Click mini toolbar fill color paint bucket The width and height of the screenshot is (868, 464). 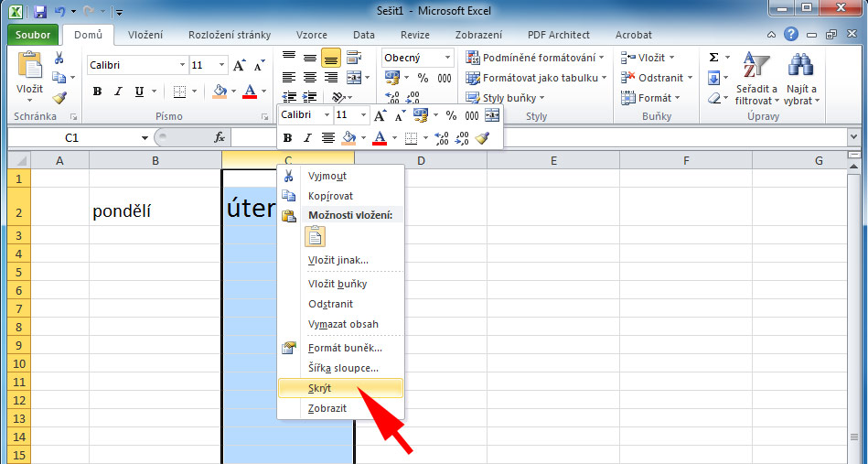pos(348,138)
